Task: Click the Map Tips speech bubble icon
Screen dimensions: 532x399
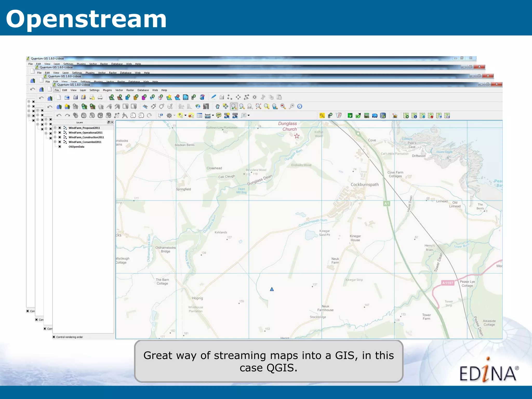Action: point(219,116)
